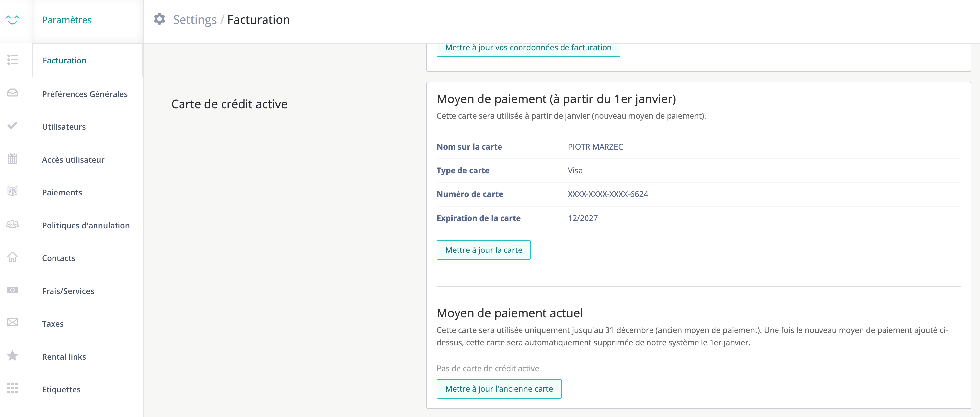Click the open book icon
The image size is (980, 417).
[12, 191]
